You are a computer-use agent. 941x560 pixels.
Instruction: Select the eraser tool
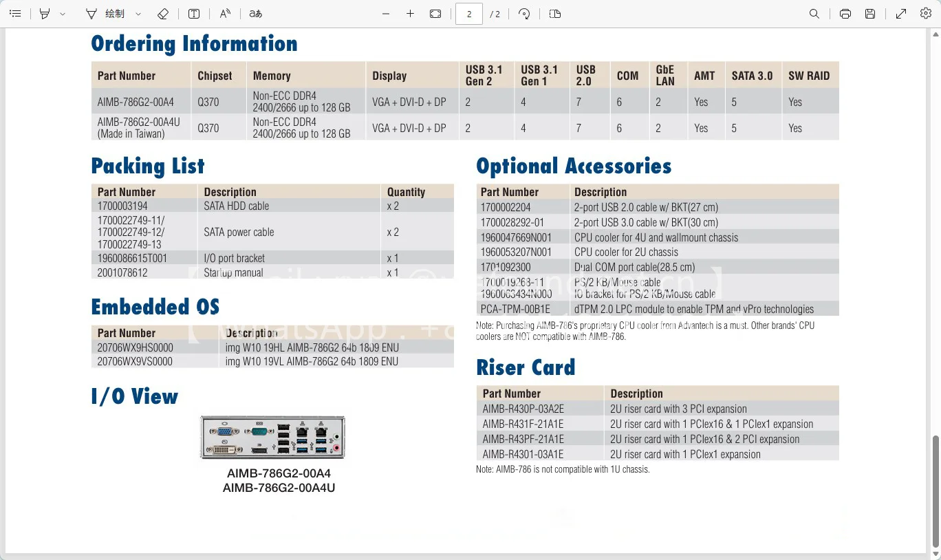[x=163, y=14]
